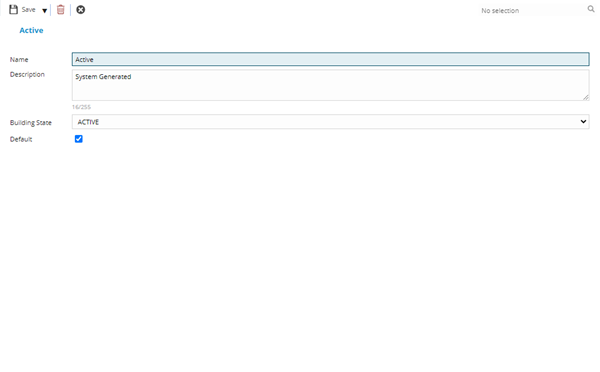This screenshot has height=372, width=600.
Task: Uncheck the Default checkbox
Action: 78,139
